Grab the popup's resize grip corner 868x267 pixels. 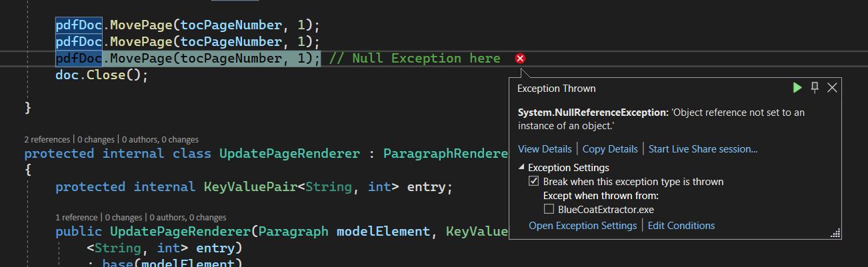point(834,233)
